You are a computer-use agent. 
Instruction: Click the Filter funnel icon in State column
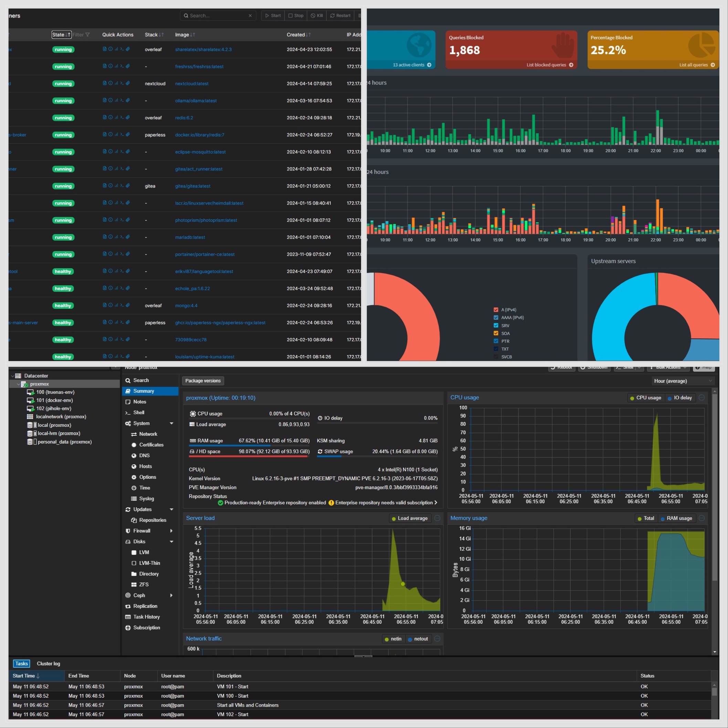pos(87,35)
